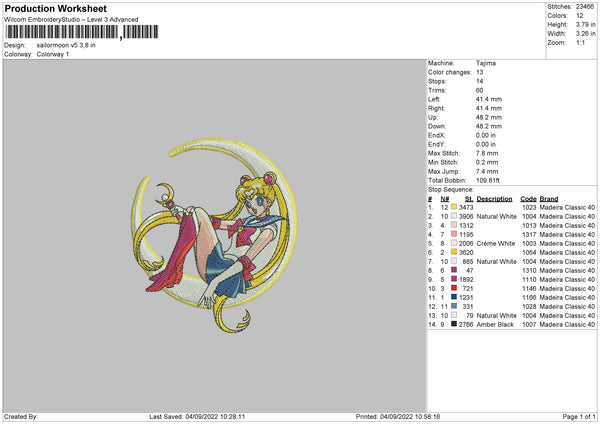Pick the black swatch in stop row 14
The image size is (600, 424).
(x=454, y=324)
